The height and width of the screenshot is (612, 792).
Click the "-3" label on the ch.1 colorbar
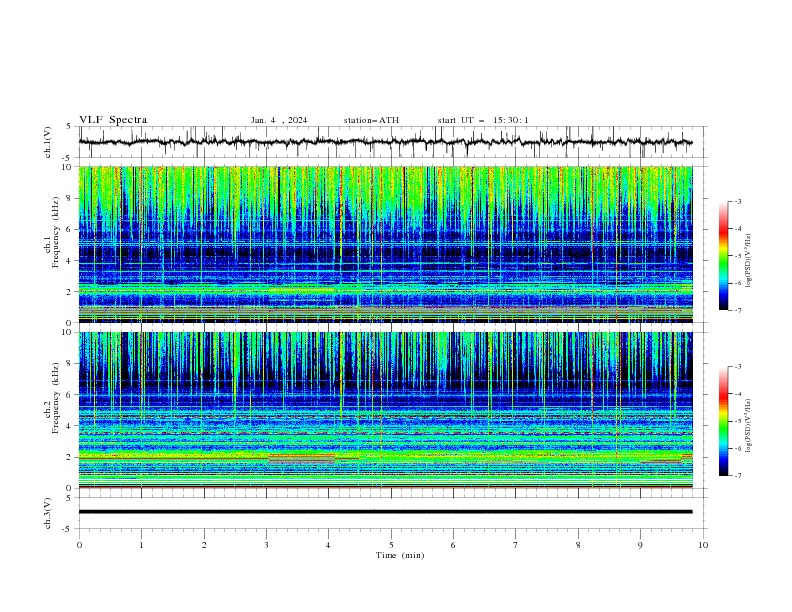pos(738,201)
